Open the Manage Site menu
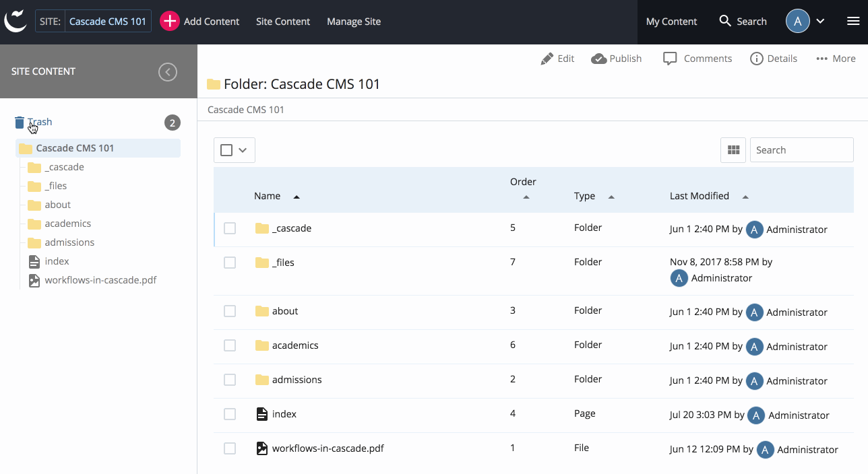The width and height of the screenshot is (868, 474). coord(354,22)
